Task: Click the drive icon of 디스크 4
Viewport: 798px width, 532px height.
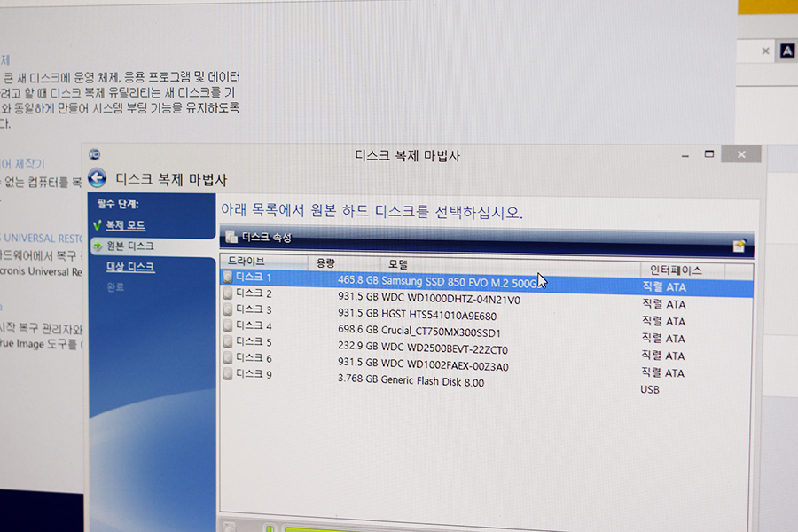Action: tap(228, 326)
